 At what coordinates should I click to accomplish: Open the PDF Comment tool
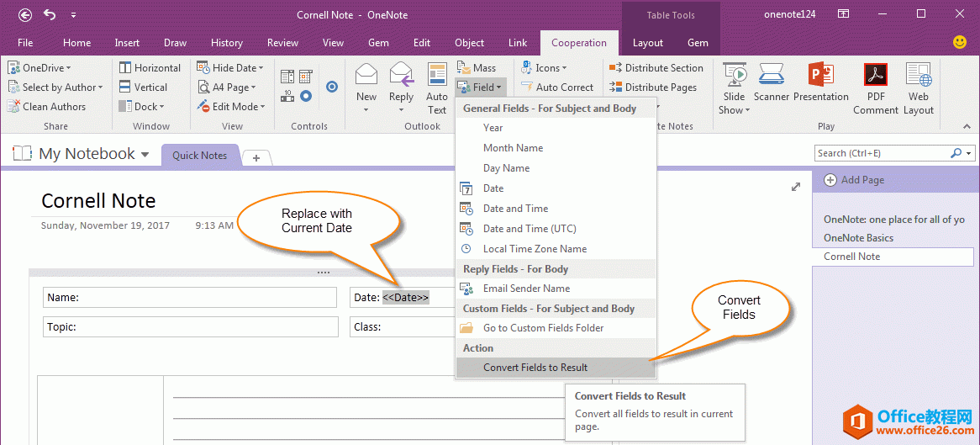(x=876, y=87)
